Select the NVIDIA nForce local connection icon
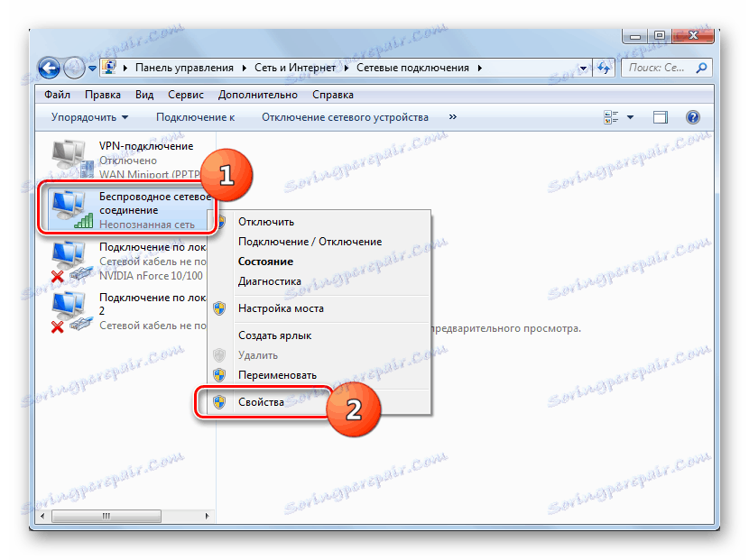 point(68,255)
